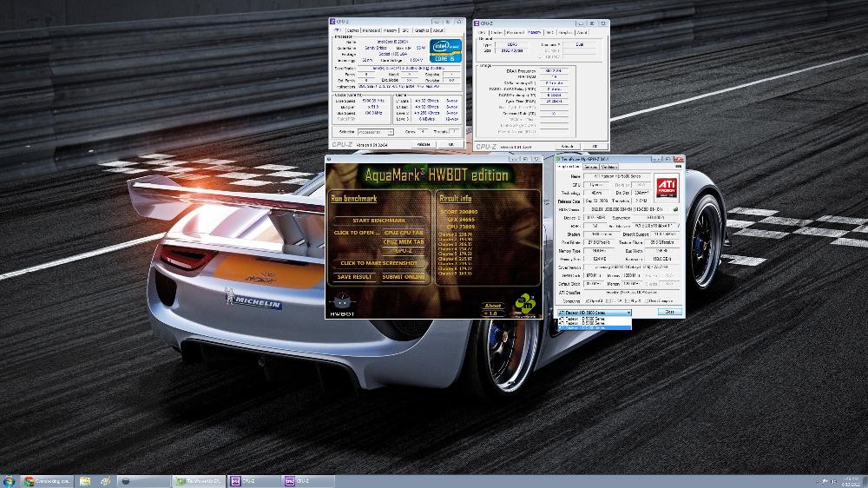Click OK in the CPU-Z memory window
The height and width of the screenshot is (488, 868).
(x=595, y=146)
